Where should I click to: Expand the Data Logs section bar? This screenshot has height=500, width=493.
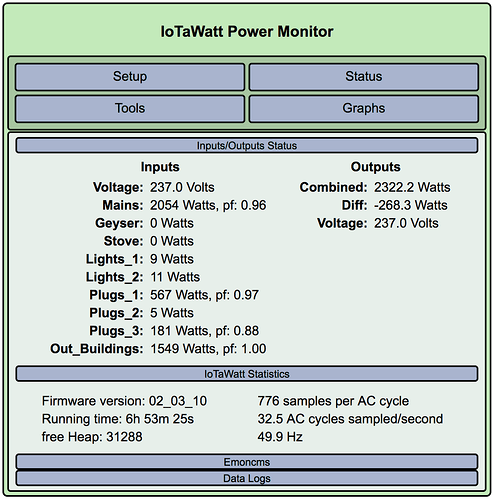(247, 478)
